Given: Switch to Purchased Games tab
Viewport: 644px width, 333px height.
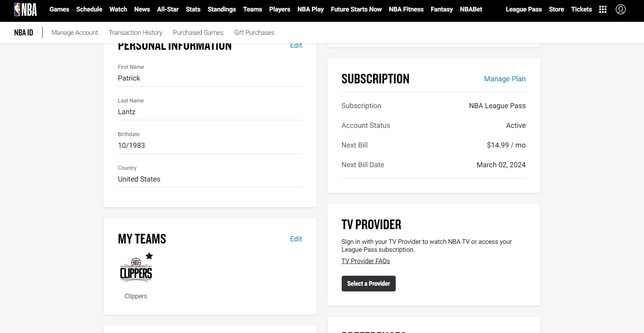Looking at the screenshot, I should click(198, 33).
